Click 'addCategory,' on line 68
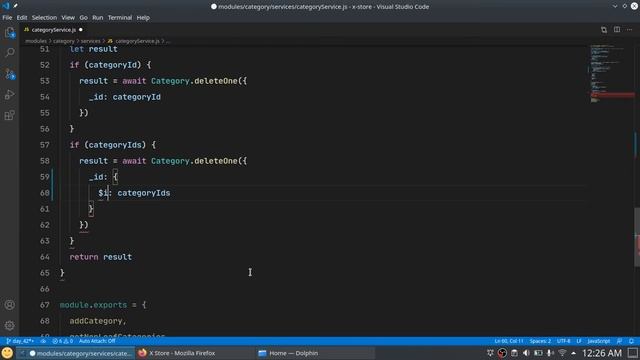The height and width of the screenshot is (360, 640). (x=98, y=321)
